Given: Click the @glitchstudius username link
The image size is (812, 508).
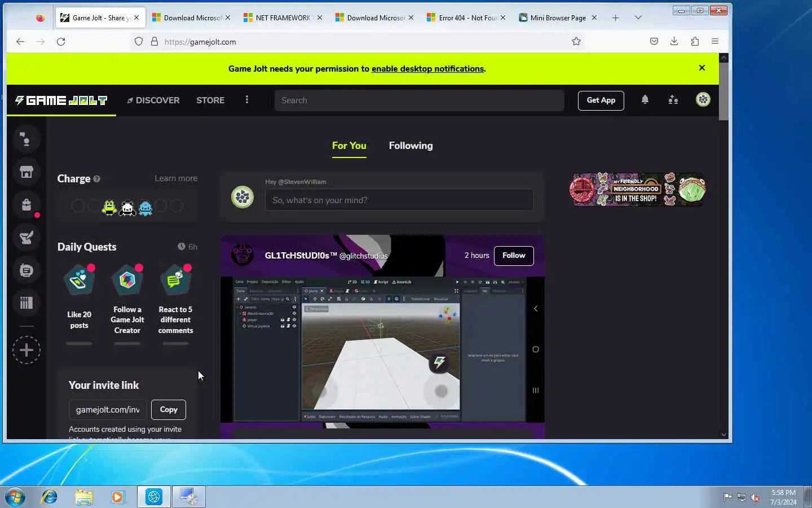Looking at the screenshot, I should 363,256.
